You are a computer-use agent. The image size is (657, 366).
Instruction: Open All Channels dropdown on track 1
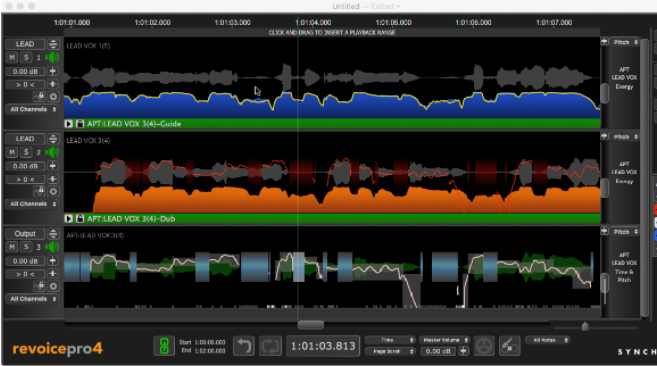coord(32,109)
